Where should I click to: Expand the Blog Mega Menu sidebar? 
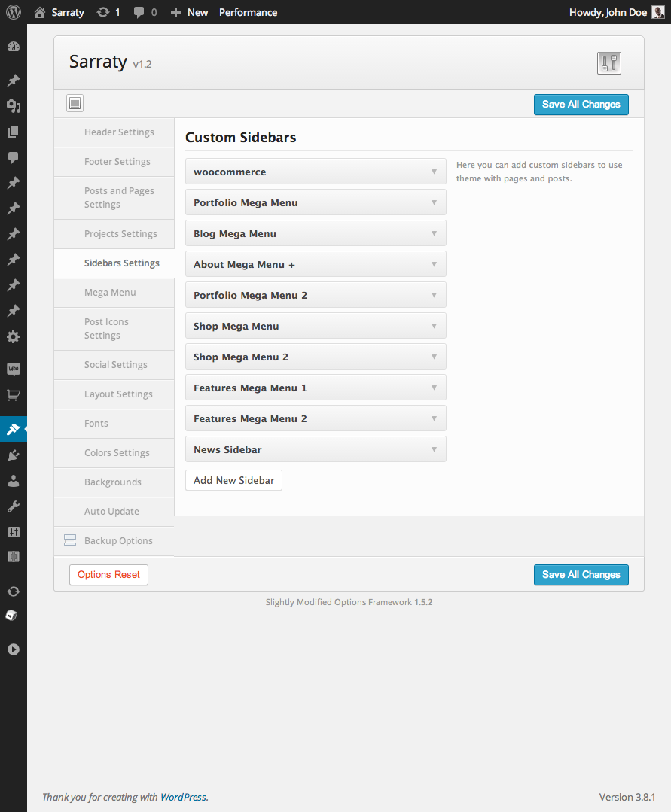434,233
